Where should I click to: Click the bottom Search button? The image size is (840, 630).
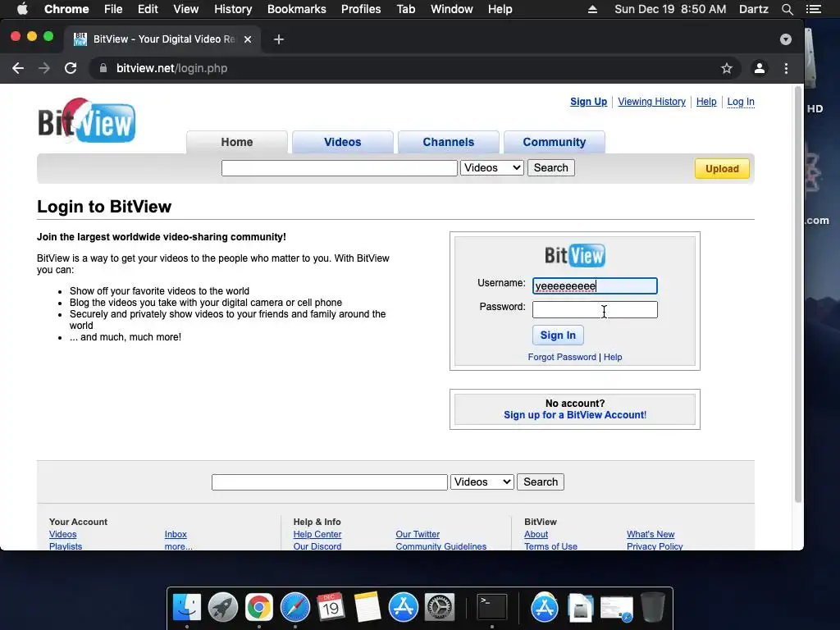point(540,482)
